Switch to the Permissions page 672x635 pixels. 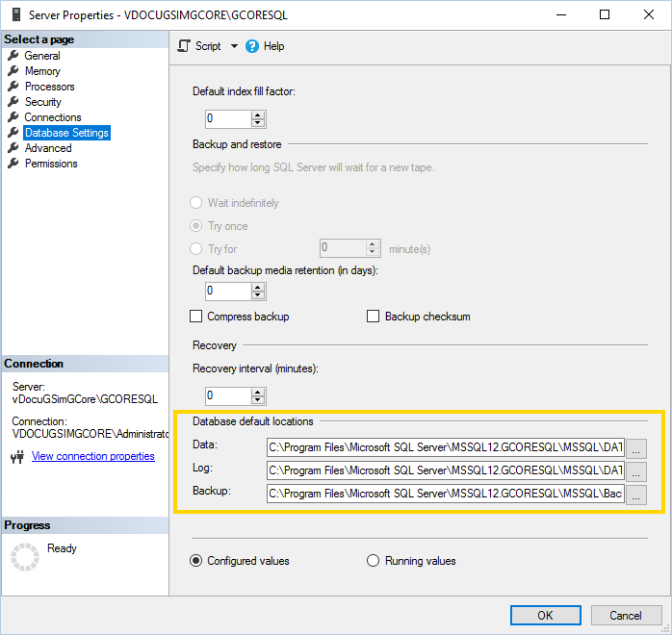tap(51, 164)
